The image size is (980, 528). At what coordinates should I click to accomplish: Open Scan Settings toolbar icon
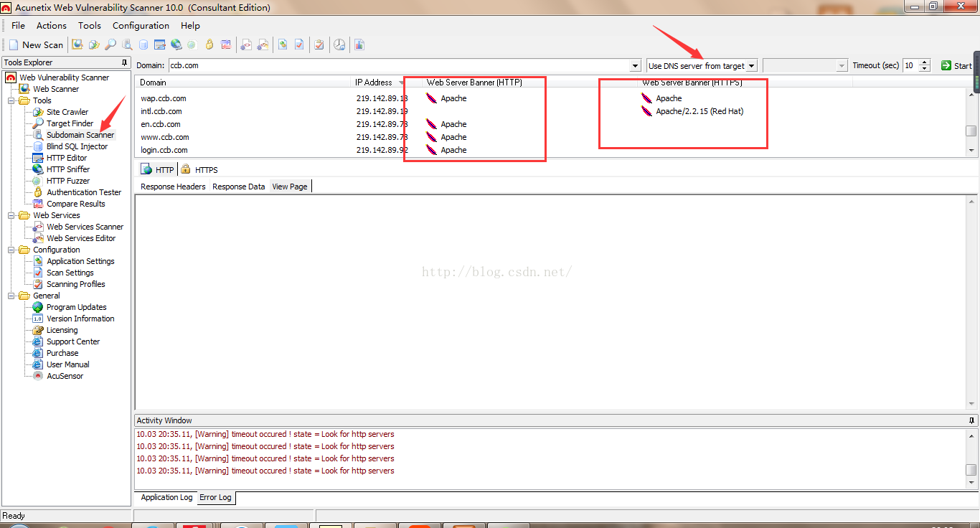pos(299,44)
